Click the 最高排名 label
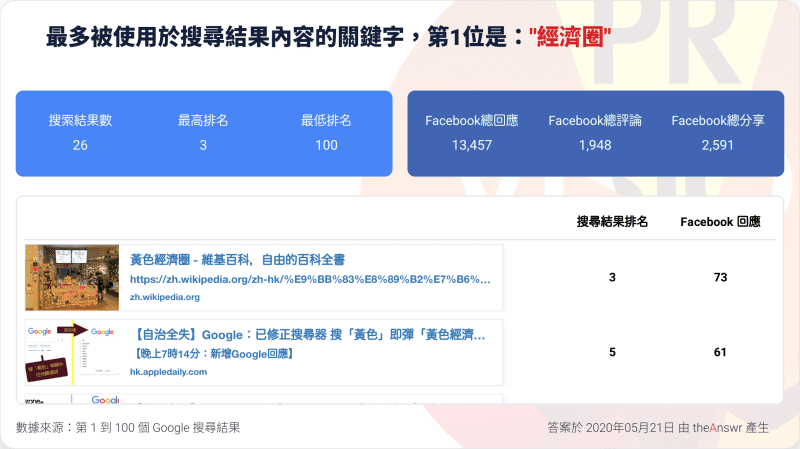 (x=203, y=120)
